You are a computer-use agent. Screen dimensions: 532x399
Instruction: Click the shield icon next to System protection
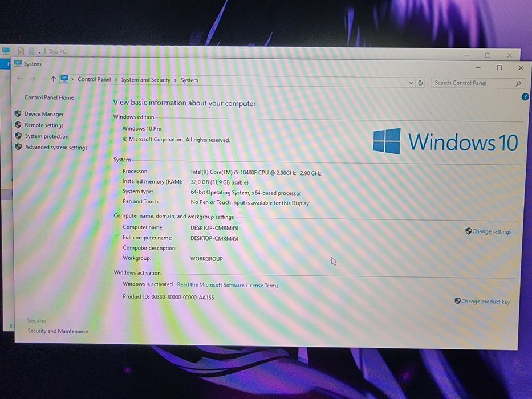point(18,136)
